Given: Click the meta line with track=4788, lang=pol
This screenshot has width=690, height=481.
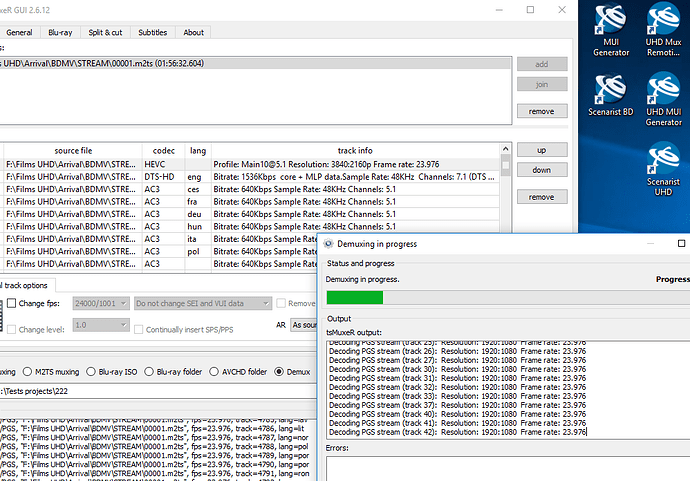Looking at the screenshot, I should (154, 447).
